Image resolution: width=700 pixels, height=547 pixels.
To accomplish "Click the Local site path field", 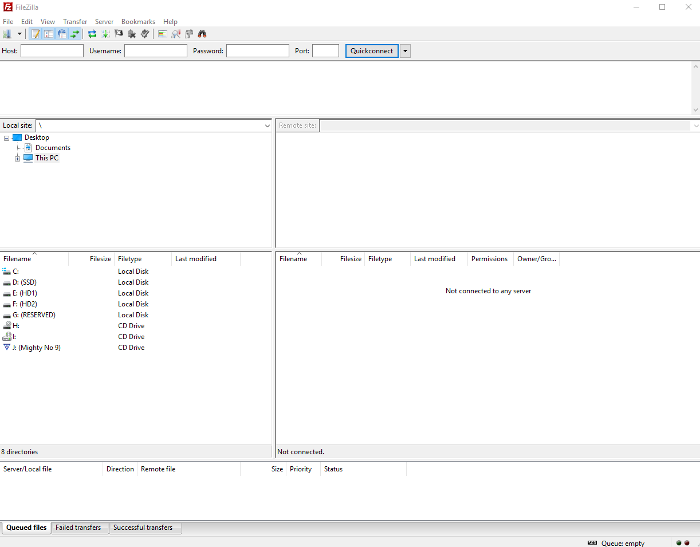I will coord(154,125).
